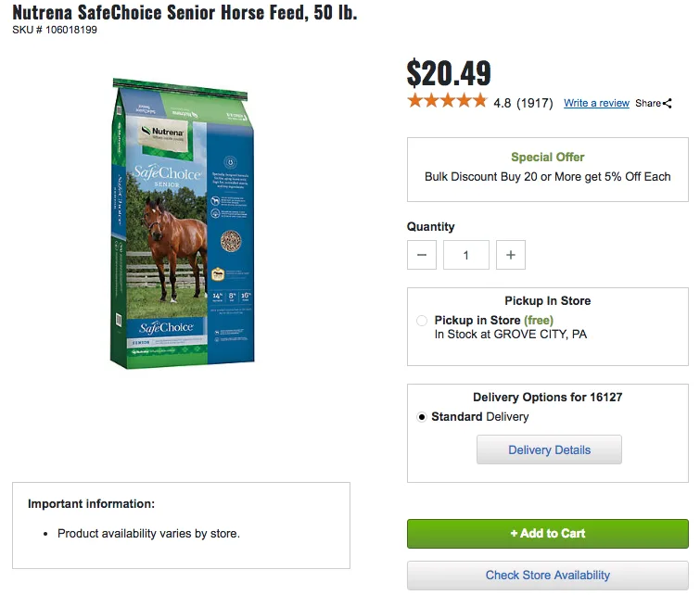Click the quantity input field
Screen dimensions: 700x595
(x=465, y=255)
